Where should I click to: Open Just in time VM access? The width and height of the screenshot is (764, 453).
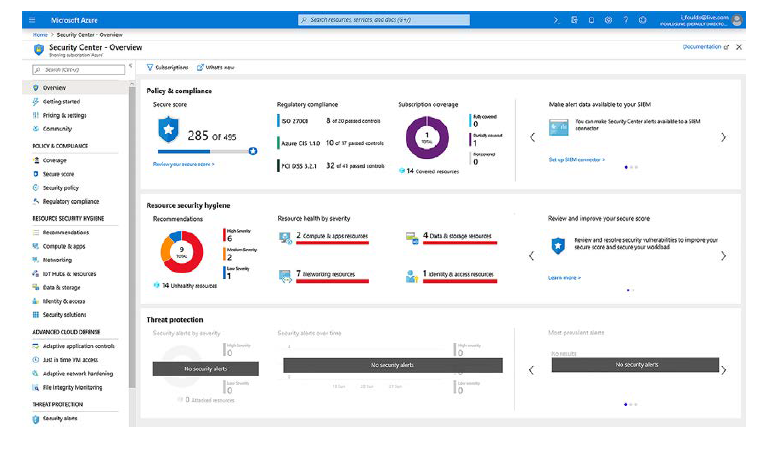click(70, 359)
